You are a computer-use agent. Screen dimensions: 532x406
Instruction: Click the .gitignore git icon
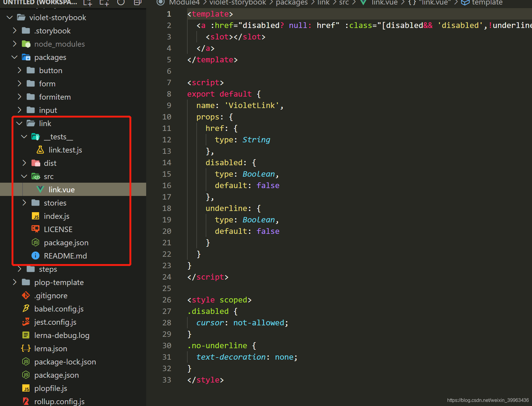(26, 296)
